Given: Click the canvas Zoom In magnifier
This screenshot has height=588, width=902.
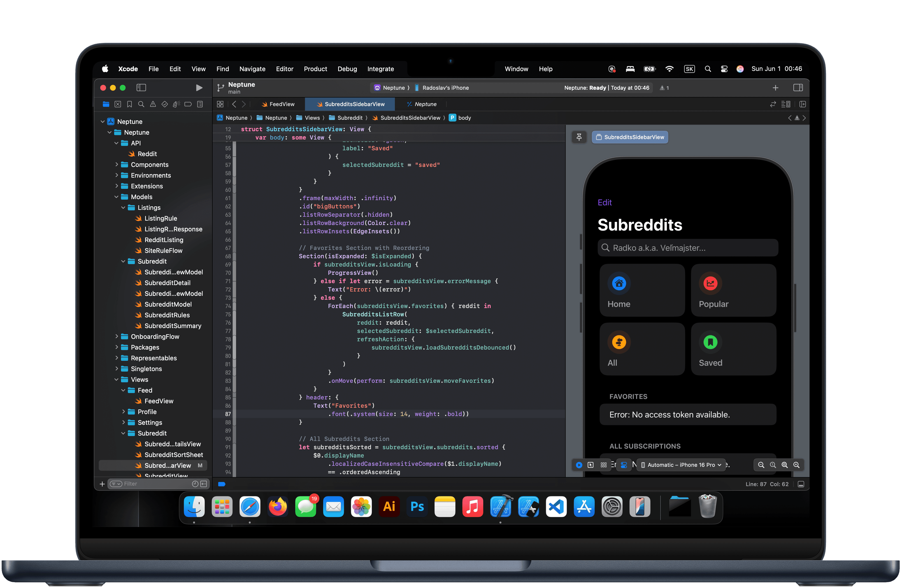Looking at the screenshot, I should click(796, 465).
